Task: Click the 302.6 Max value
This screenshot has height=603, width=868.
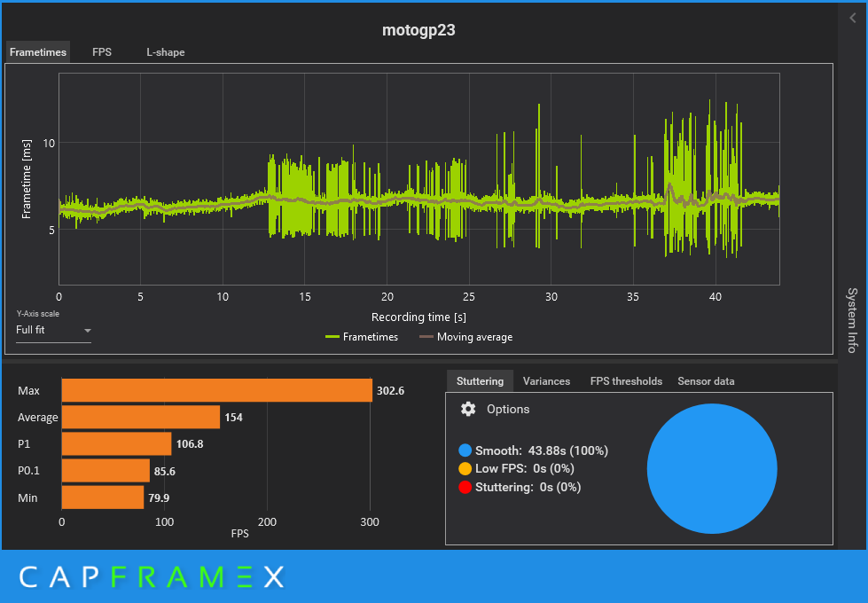Action: pos(390,391)
